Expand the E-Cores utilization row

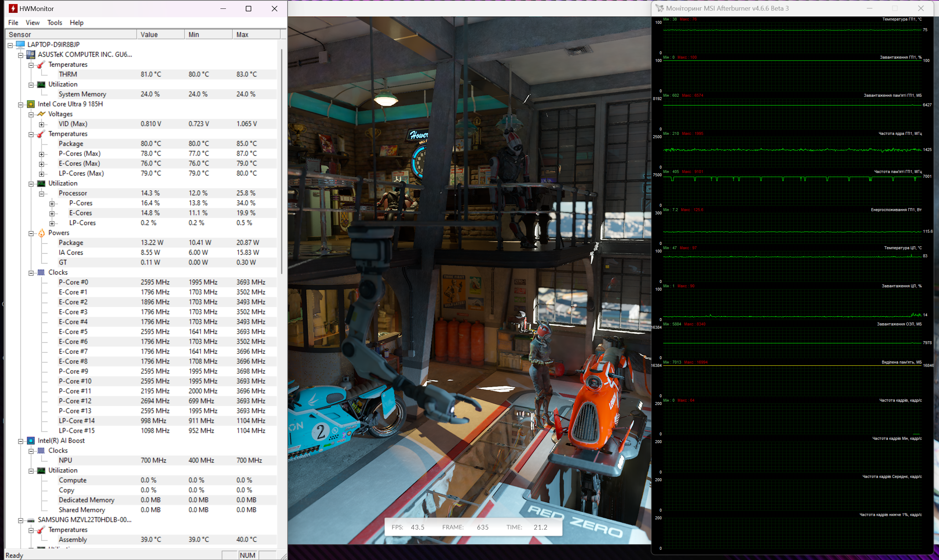tap(52, 214)
